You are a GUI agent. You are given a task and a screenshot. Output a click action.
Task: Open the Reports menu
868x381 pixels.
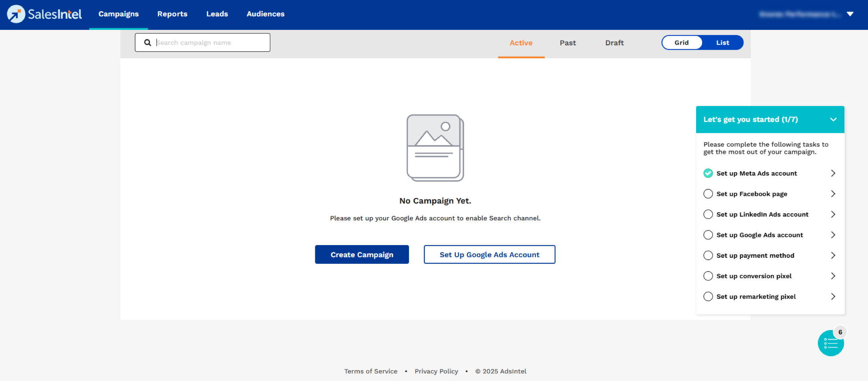pyautogui.click(x=172, y=14)
